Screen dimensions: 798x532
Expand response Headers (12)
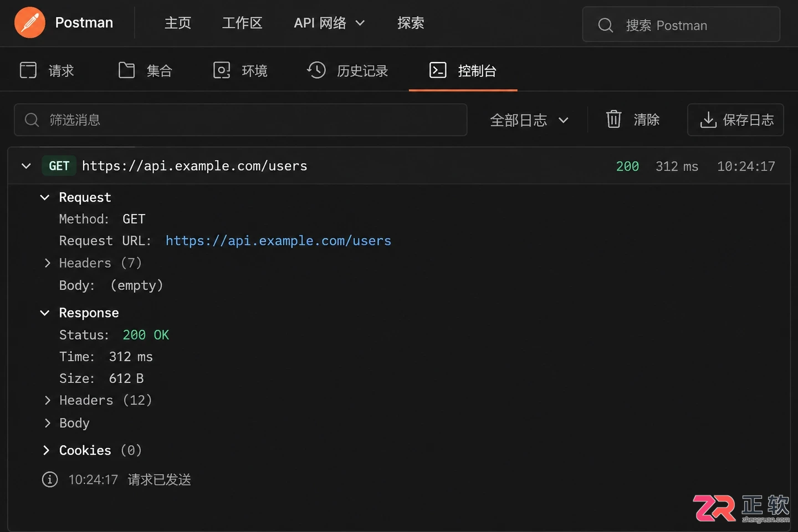click(47, 400)
